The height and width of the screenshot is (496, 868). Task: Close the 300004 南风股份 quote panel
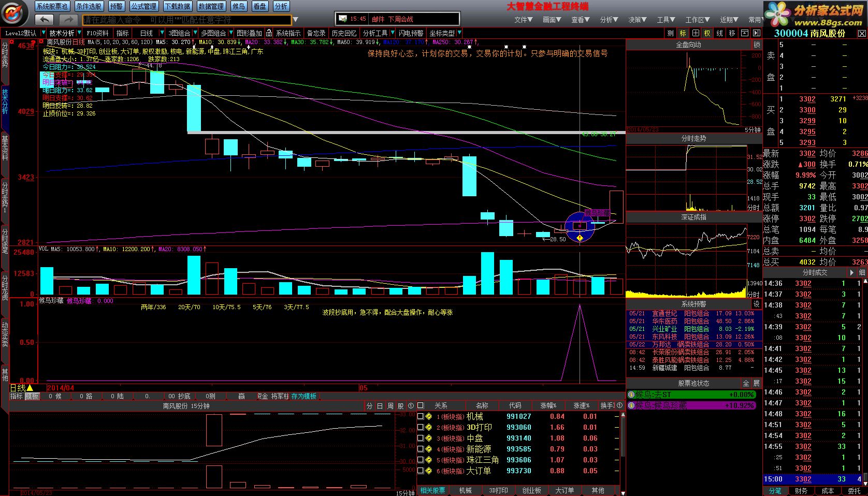[862, 33]
